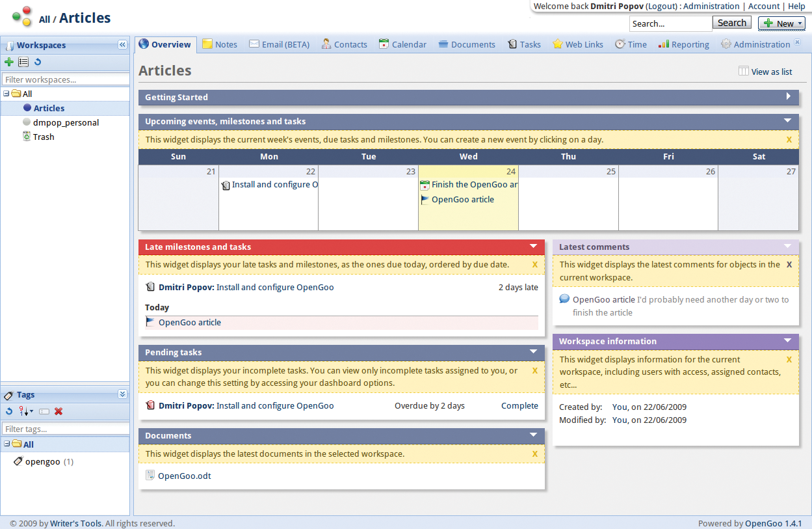Click event icon beside Finish the OpenGoo

click(425, 185)
